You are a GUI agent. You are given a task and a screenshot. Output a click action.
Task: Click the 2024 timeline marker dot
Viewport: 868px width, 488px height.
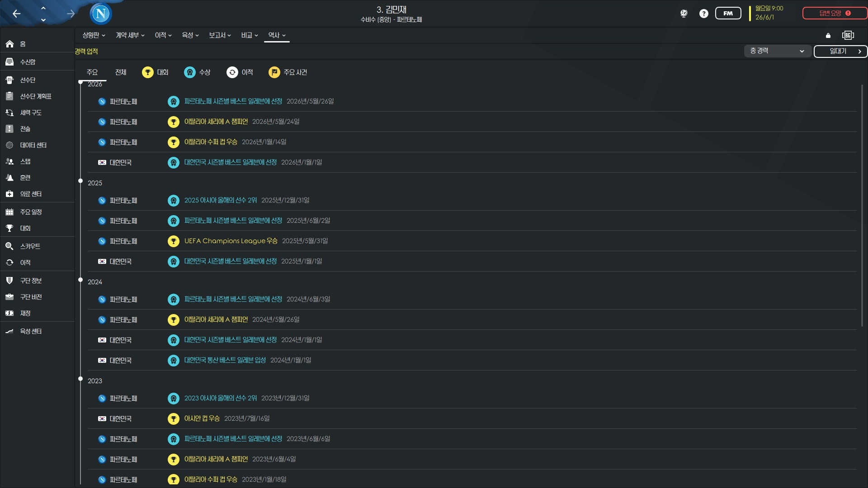(80, 280)
